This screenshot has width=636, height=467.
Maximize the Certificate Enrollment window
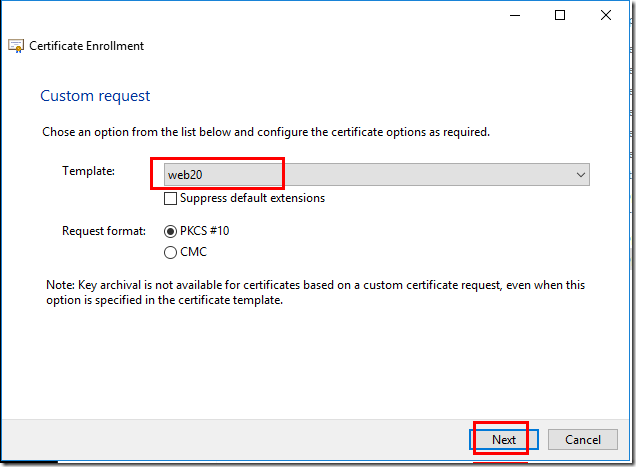pos(560,15)
